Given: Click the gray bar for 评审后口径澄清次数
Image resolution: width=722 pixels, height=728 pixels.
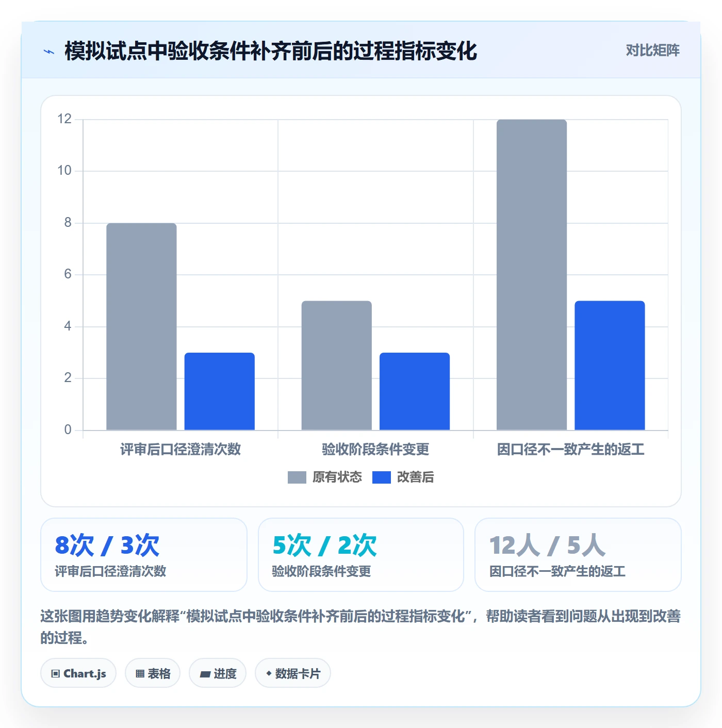Looking at the screenshot, I should click(141, 326).
